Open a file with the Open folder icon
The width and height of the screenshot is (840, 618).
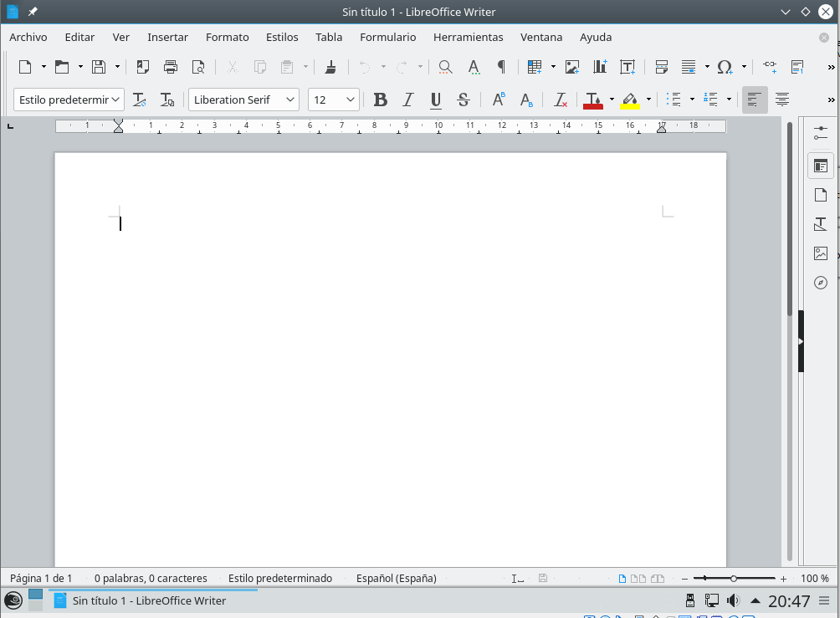click(x=62, y=67)
